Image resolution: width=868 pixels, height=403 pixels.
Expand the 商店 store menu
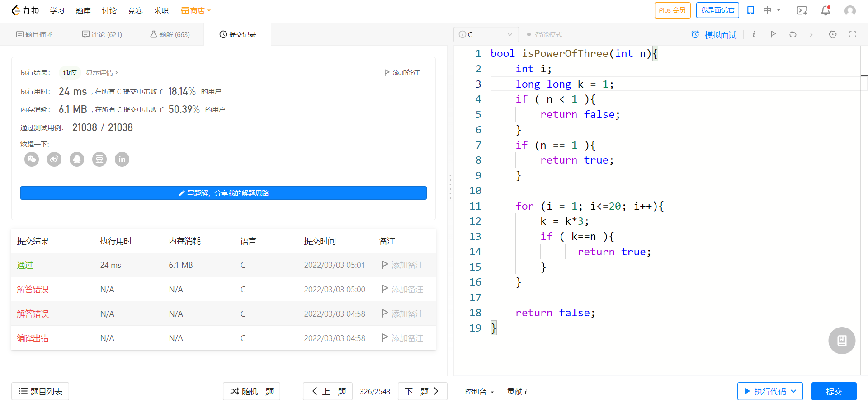(196, 10)
